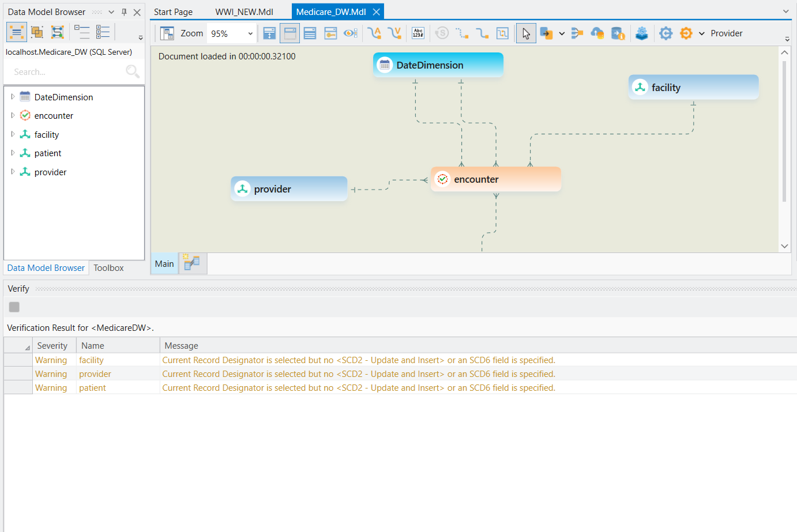797x532 pixels.
Task: Toggle the first entity view mode icon in the browser toolbar
Action: click(x=17, y=32)
